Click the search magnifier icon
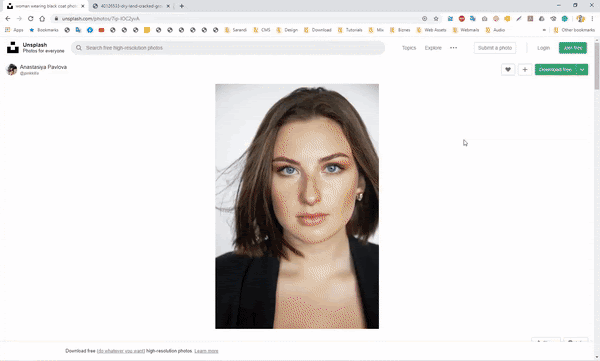This screenshot has width=600, height=361. tap(79, 48)
